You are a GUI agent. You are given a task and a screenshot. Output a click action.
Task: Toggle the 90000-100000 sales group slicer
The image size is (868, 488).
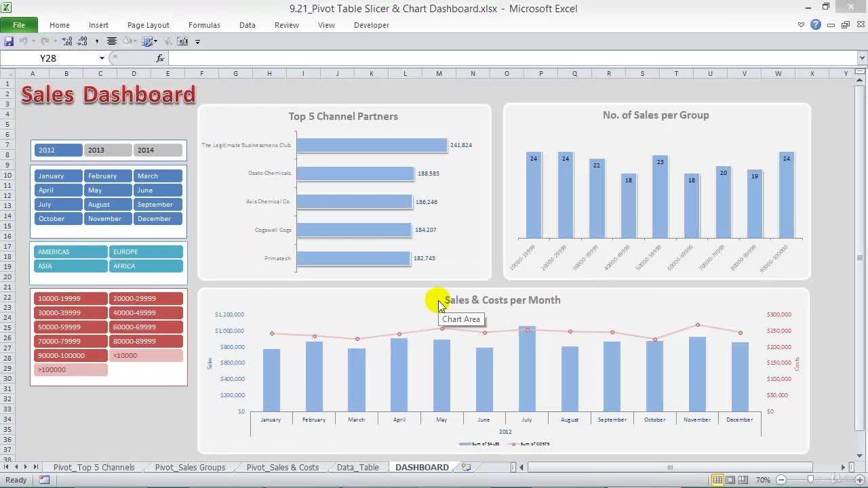[x=71, y=355]
